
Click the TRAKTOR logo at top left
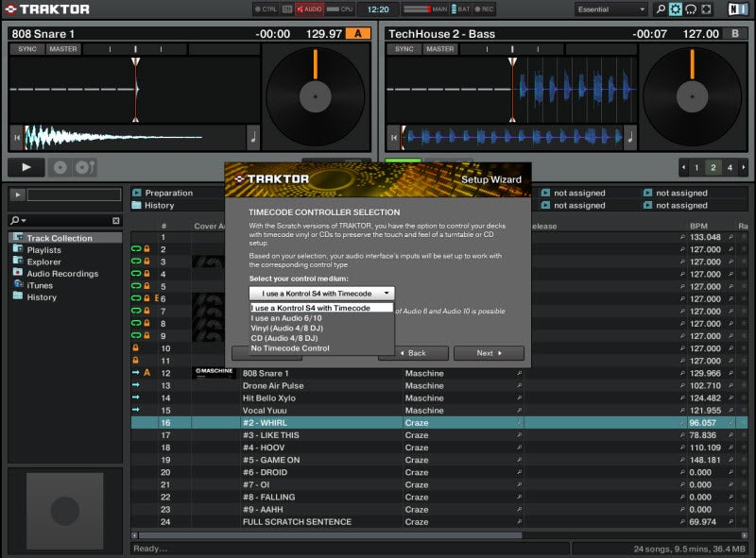point(48,9)
